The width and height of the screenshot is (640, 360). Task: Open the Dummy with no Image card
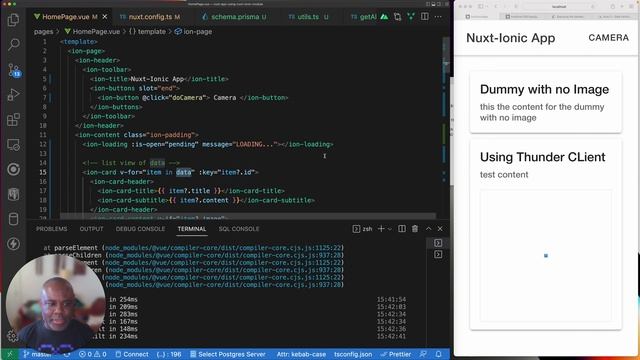[546, 102]
